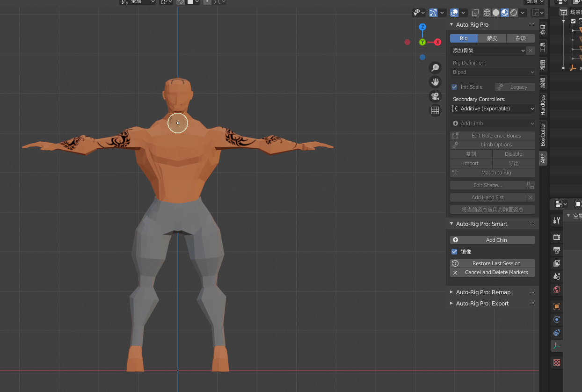The width and height of the screenshot is (582, 392).
Task: Open the Output properties tab
Action: [x=556, y=250]
